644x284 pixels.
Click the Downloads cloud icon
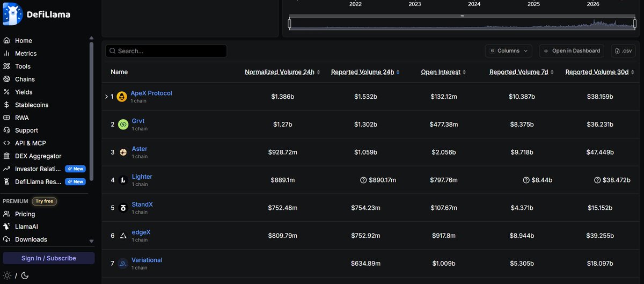pyautogui.click(x=7, y=239)
